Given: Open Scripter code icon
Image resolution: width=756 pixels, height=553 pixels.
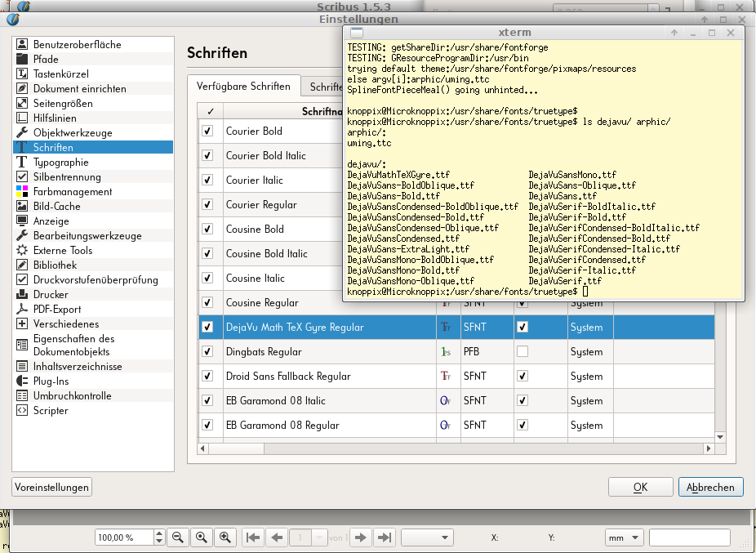Looking at the screenshot, I should 22,410.
